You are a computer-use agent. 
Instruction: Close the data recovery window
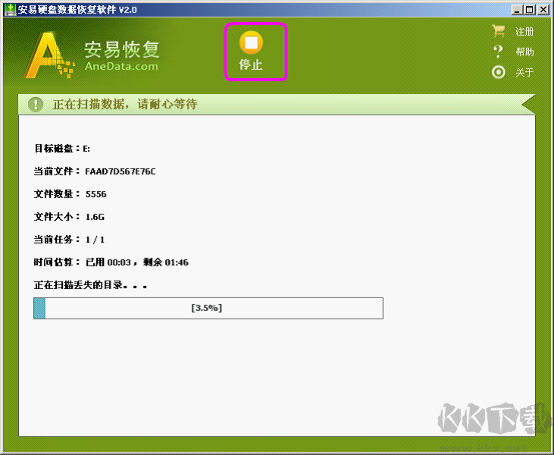click(543, 10)
